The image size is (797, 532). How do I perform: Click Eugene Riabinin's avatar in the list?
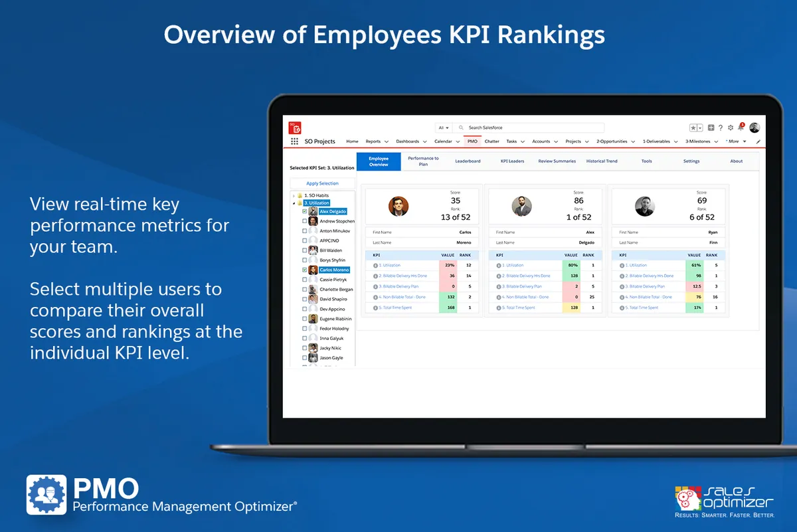point(313,319)
